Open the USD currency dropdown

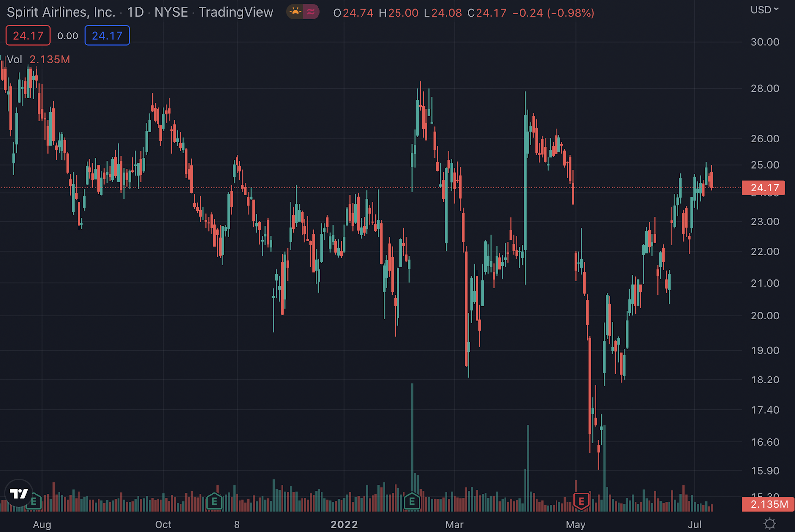point(765,10)
